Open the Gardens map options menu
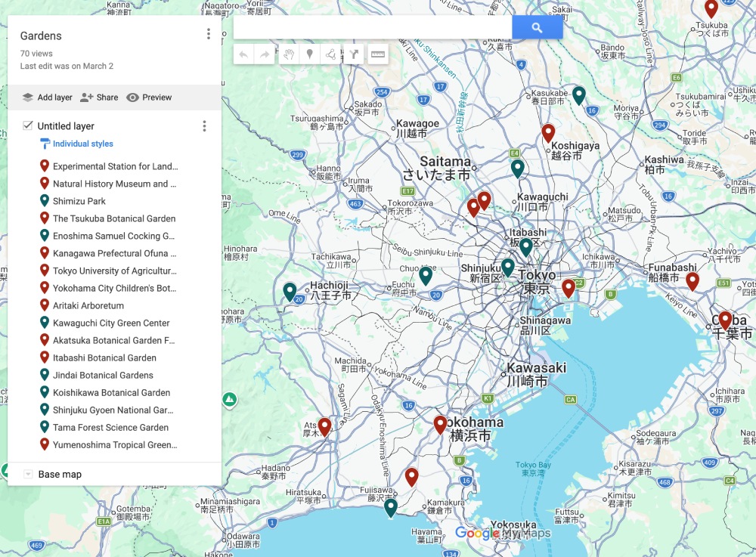Image resolution: width=756 pixels, height=557 pixels. point(209,34)
